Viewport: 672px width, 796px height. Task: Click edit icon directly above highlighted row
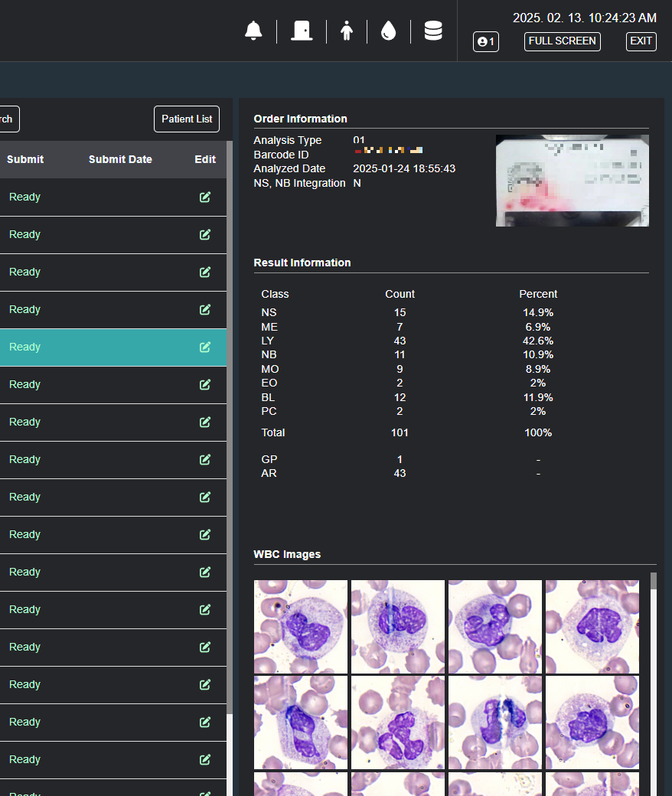click(x=205, y=310)
